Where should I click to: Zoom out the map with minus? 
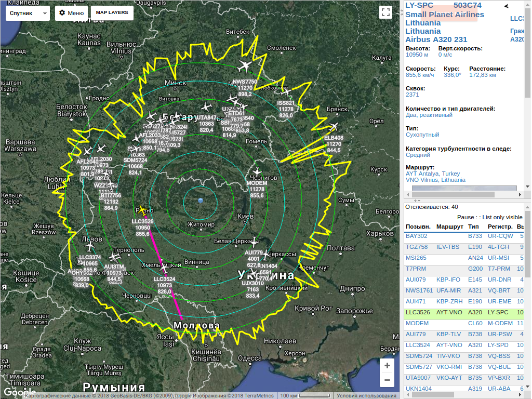click(387, 380)
